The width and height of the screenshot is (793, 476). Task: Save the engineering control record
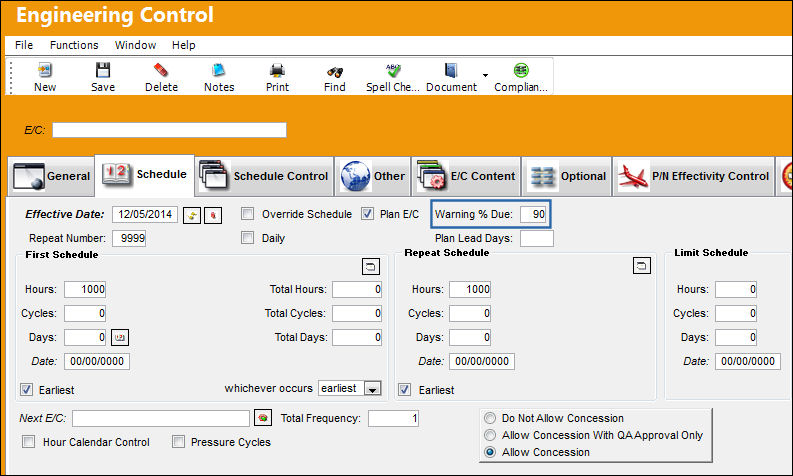point(103,70)
